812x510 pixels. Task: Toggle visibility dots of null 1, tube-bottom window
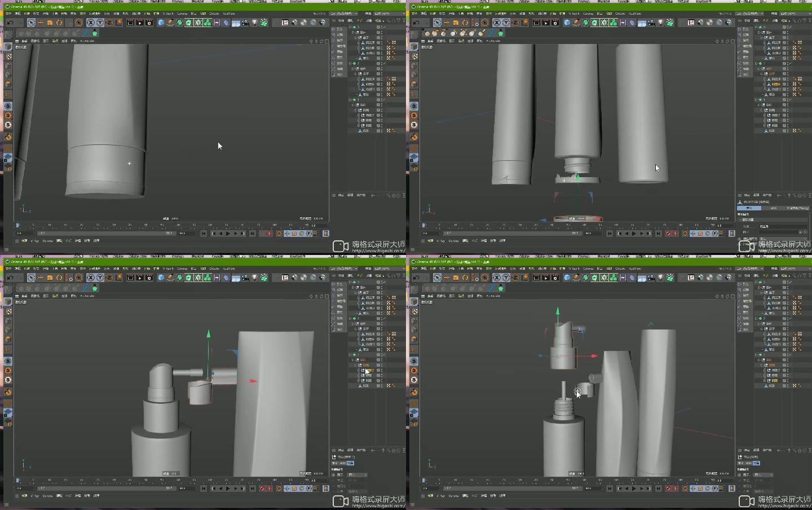pos(382,100)
